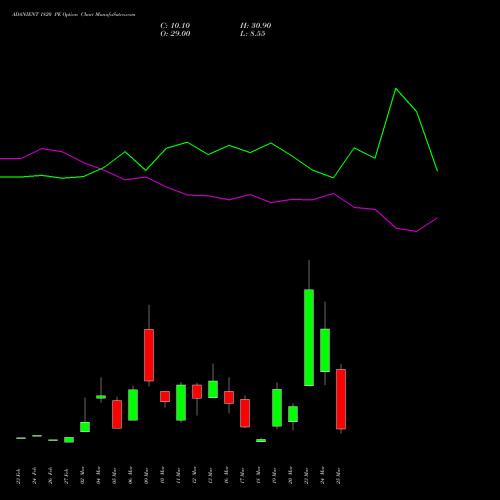Select the 25 Mar date label

coord(338,475)
